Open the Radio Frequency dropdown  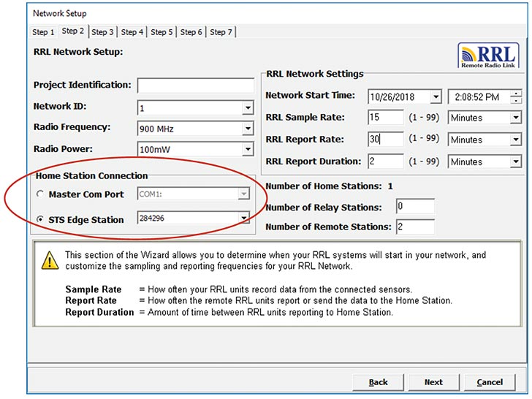point(247,129)
